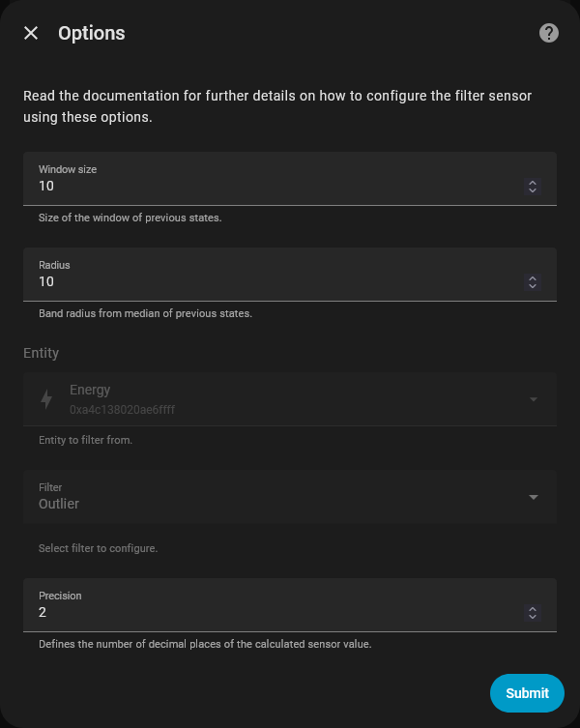Click the entity ID 0xa4c138020ae6ffff
Viewport: 580px width, 728px height.
click(122, 410)
